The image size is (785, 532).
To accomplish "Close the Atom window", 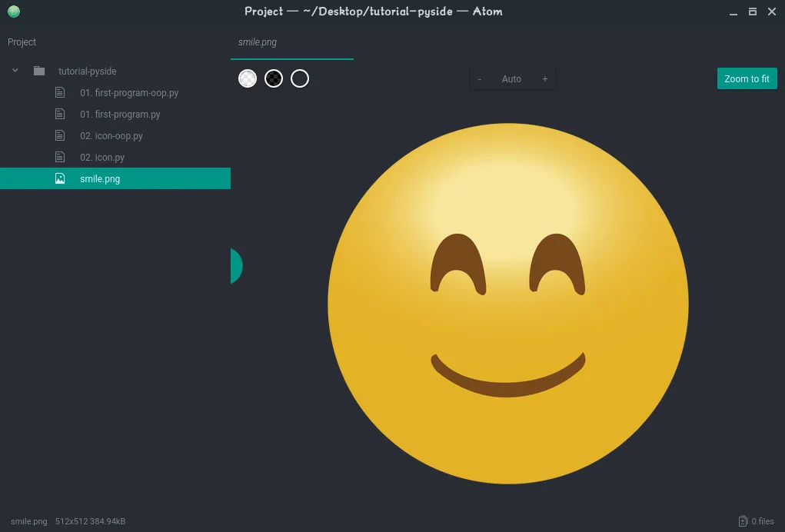I will [x=771, y=12].
